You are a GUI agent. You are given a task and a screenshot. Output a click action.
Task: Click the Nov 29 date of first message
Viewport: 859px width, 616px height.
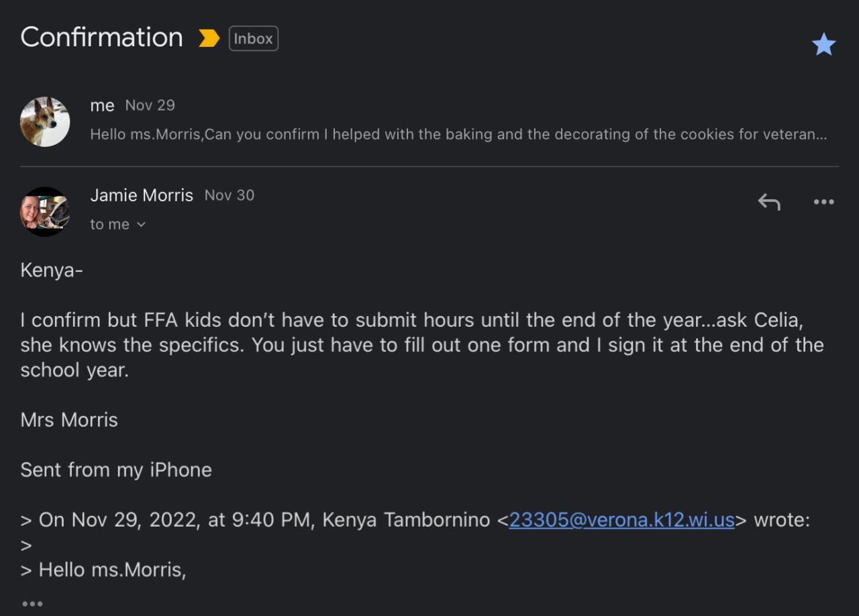click(150, 105)
